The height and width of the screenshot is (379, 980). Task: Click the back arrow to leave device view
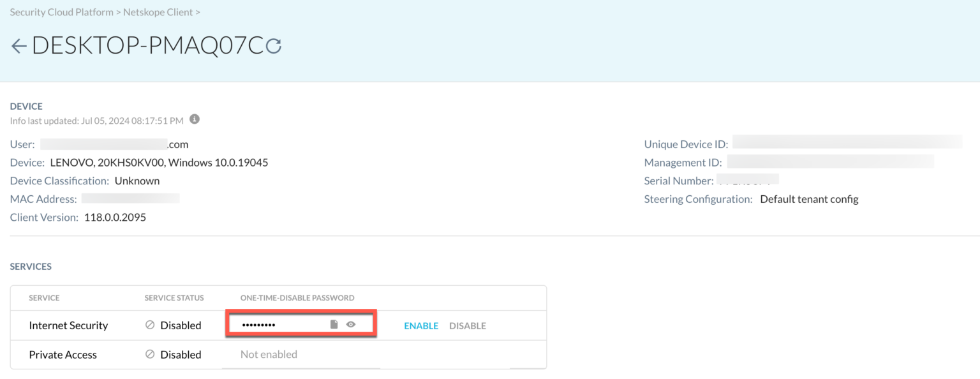(19, 45)
